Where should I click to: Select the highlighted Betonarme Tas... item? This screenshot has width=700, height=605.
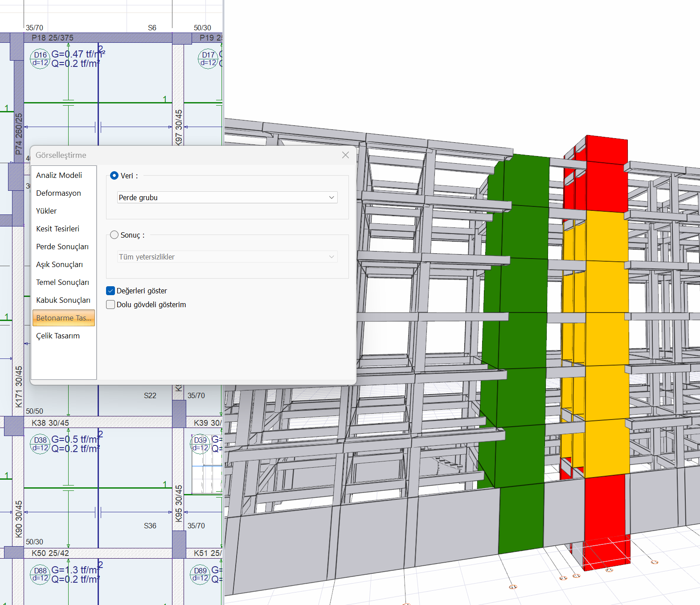coord(64,318)
